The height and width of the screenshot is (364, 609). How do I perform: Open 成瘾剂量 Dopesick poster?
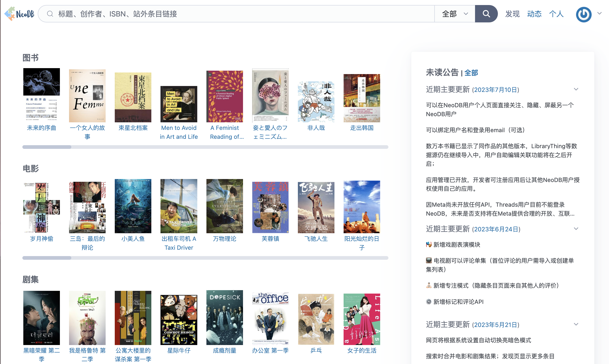click(224, 317)
